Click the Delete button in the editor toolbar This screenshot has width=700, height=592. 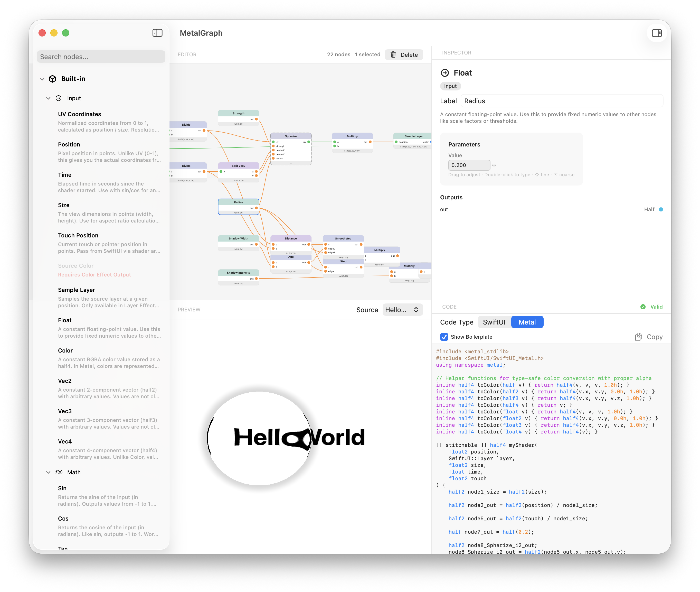404,54
